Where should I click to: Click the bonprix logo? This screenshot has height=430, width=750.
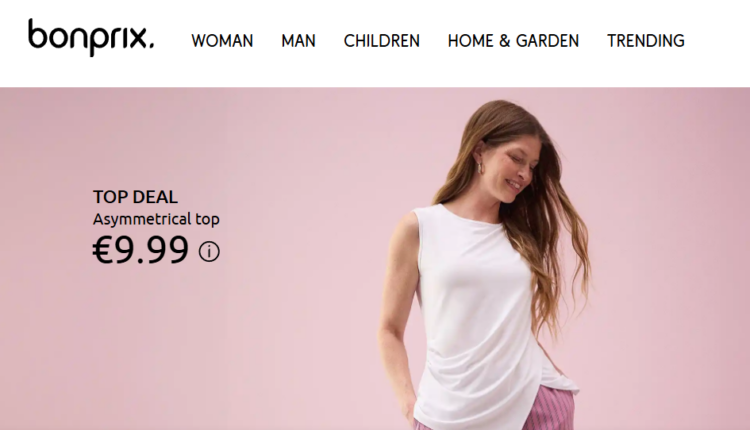(x=91, y=37)
